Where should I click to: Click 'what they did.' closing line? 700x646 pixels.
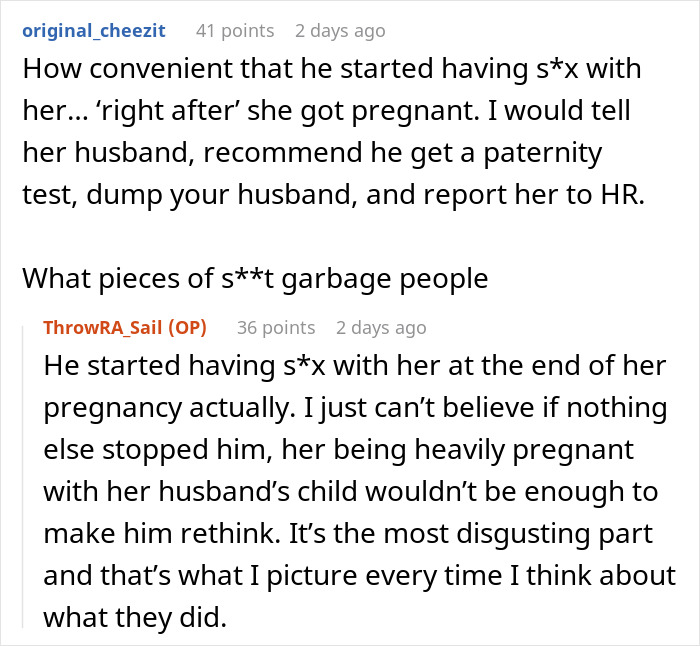tap(135, 617)
